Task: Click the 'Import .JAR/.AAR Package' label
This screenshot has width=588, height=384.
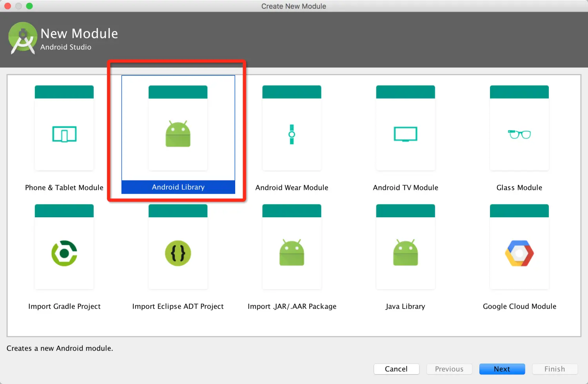Action: coord(292,306)
